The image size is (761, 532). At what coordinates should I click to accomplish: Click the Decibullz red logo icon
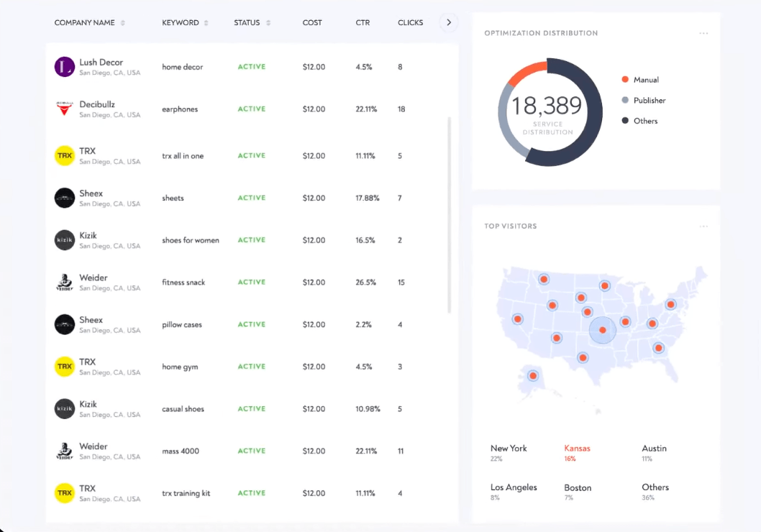[x=65, y=109]
